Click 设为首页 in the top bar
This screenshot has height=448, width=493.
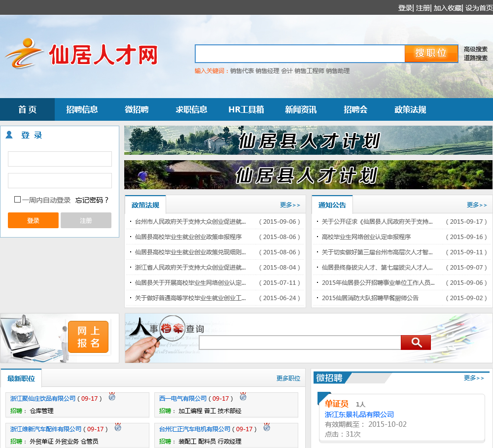pos(479,8)
